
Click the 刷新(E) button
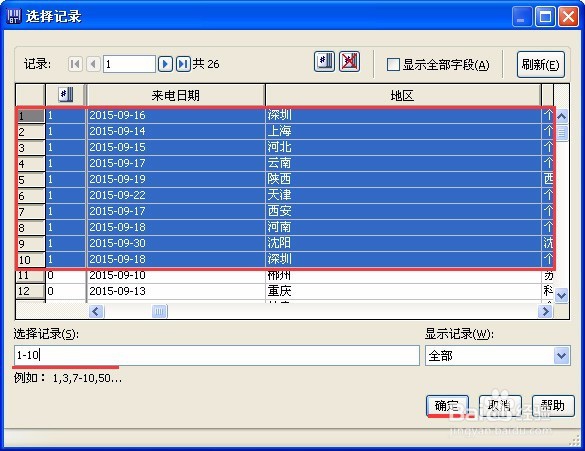(540, 65)
